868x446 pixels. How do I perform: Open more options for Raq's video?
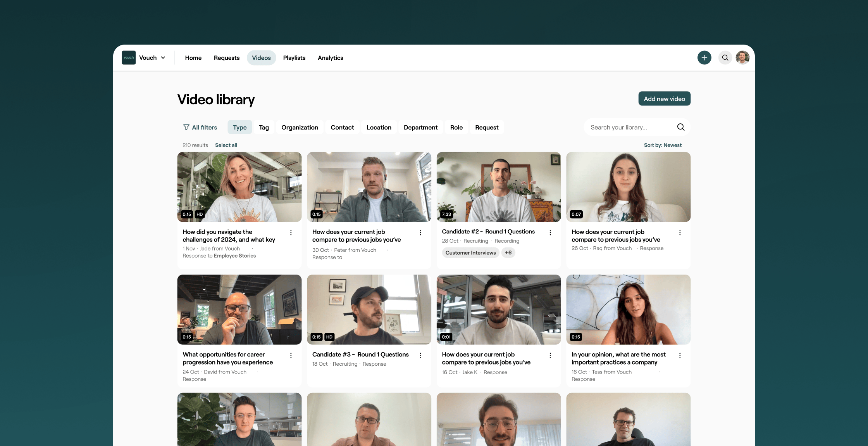point(680,233)
